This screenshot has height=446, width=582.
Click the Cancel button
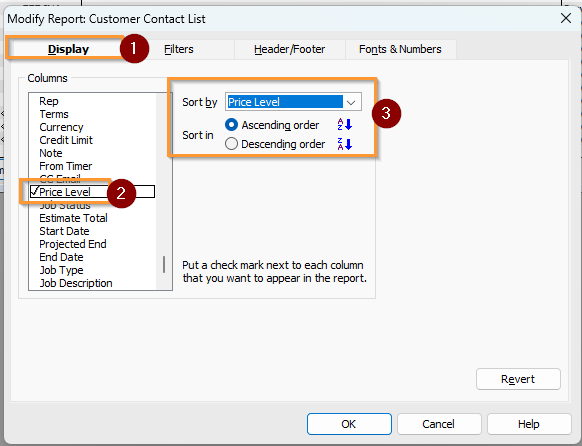click(439, 424)
